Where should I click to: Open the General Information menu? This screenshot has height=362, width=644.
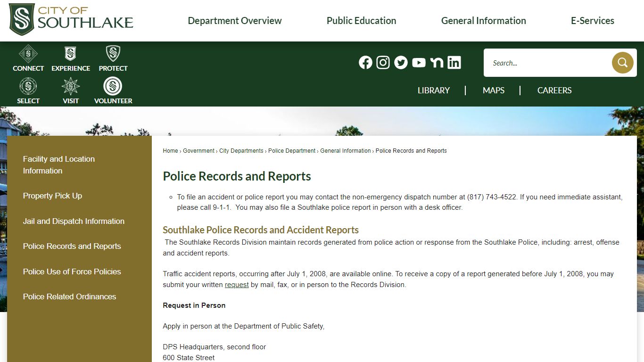pyautogui.click(x=484, y=21)
